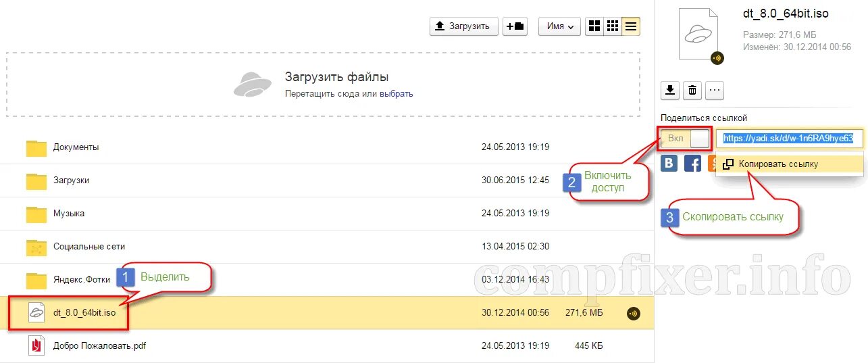868x363 pixels.
Task: Click the 445 КБ size value
Action: tap(590, 346)
